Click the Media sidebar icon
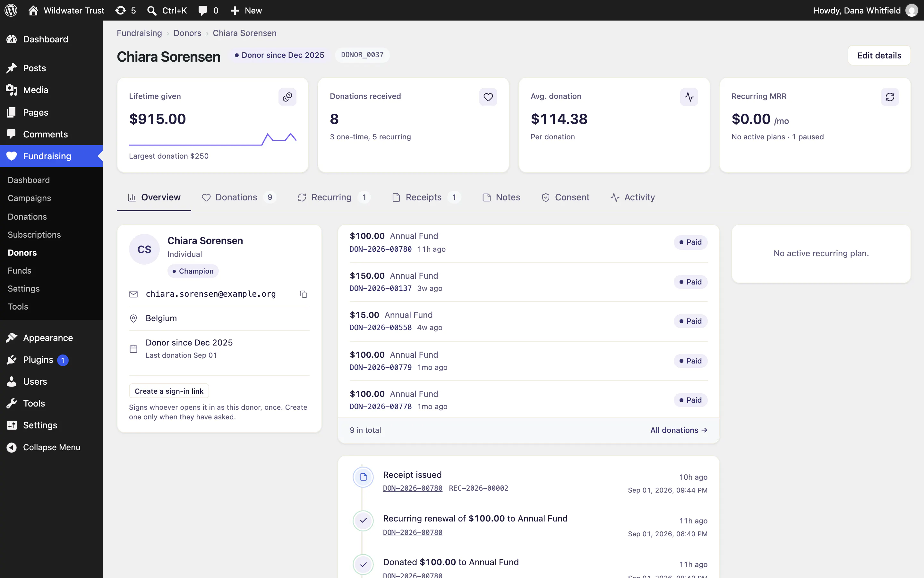The image size is (924, 578). tap(12, 90)
